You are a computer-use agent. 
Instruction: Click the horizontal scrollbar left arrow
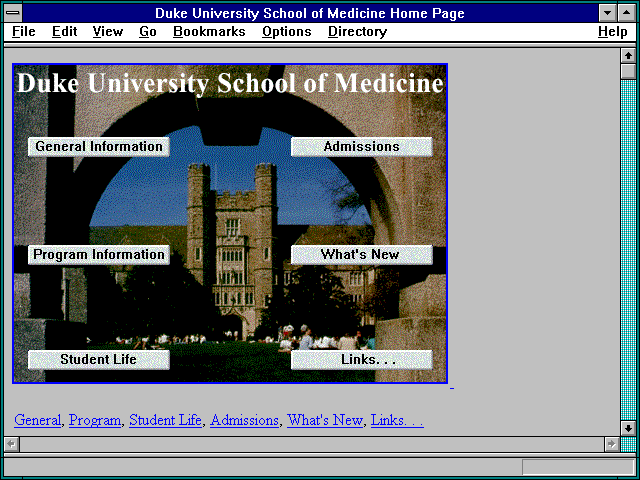(x=12, y=444)
